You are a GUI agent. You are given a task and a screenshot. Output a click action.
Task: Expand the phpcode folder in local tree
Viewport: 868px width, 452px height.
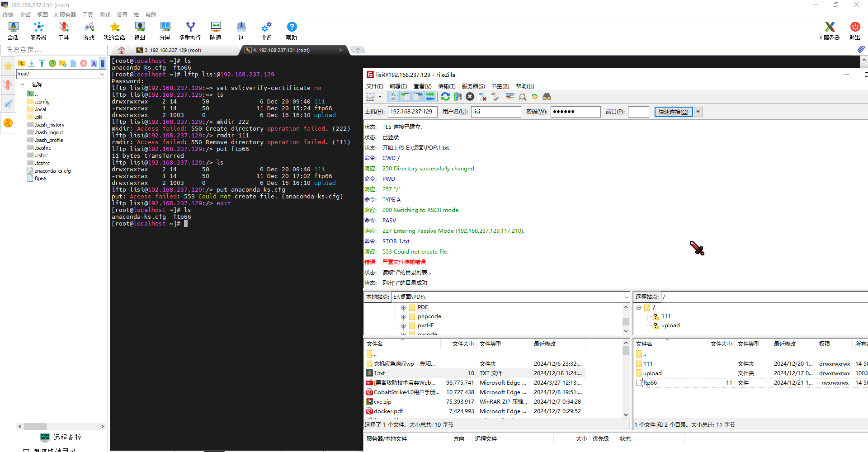(404, 316)
